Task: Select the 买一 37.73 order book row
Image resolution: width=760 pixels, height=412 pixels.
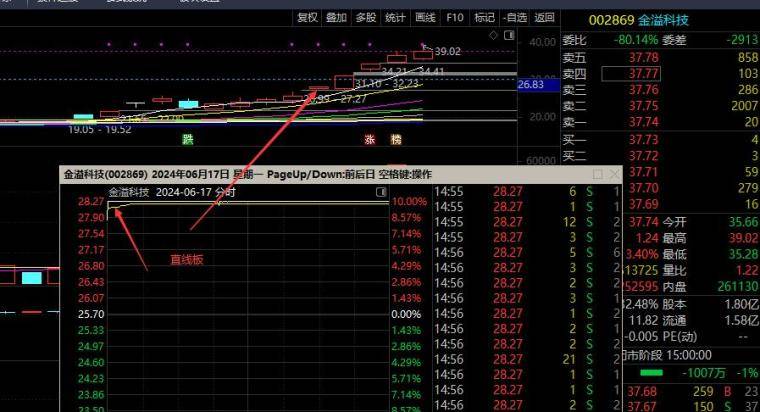Action: (x=660, y=140)
